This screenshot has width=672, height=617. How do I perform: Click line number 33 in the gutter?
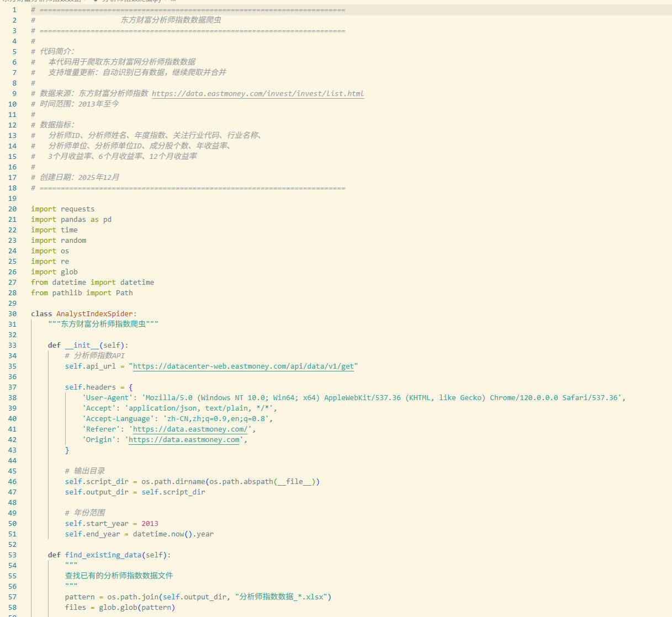[12, 345]
